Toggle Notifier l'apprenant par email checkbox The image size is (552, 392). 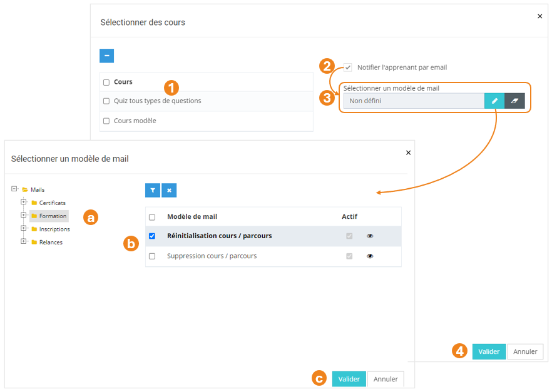(x=348, y=68)
